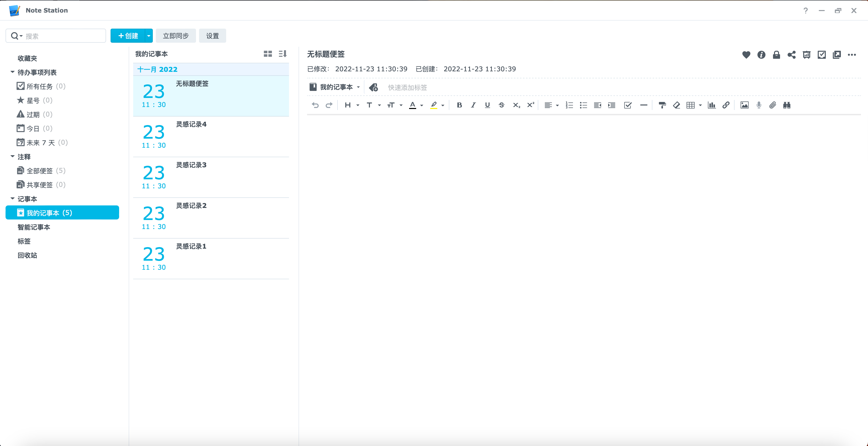Click the microphone audio recording icon
Screen dimensions: 868x446
(x=758, y=105)
